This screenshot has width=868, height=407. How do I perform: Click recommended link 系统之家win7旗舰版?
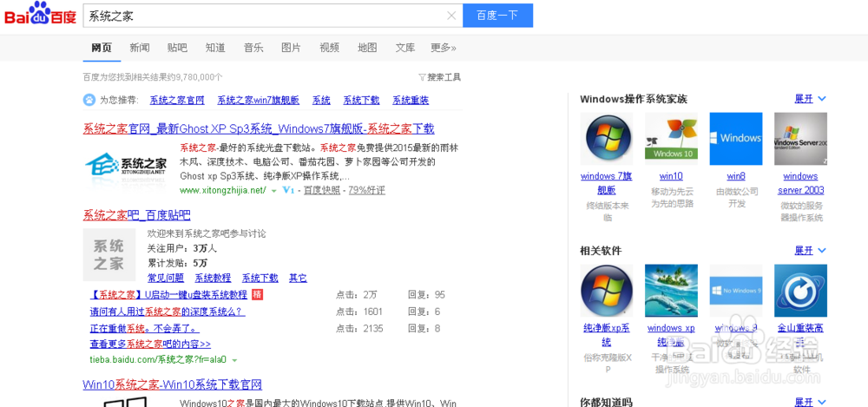pyautogui.click(x=258, y=100)
